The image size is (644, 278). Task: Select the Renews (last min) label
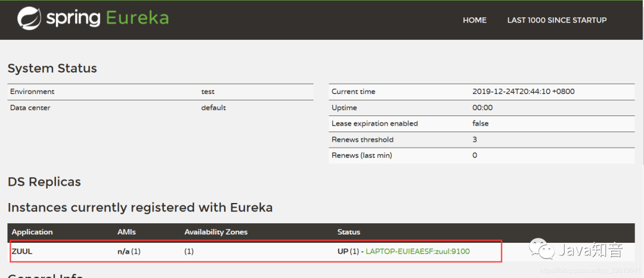(362, 155)
